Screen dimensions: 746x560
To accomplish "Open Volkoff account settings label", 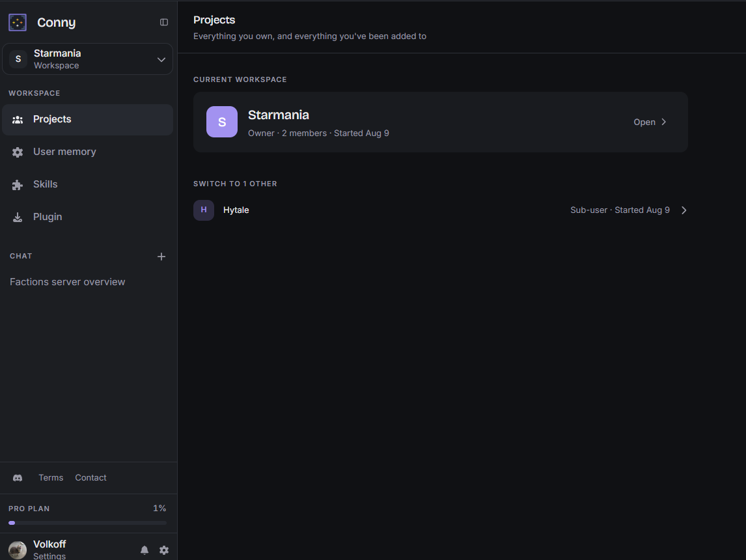I will 49,555.
